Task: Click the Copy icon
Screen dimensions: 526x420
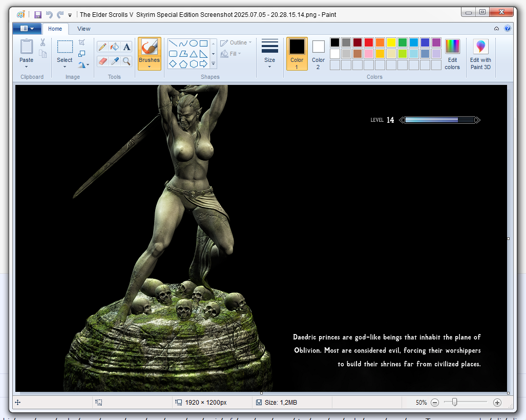Action: (43, 54)
